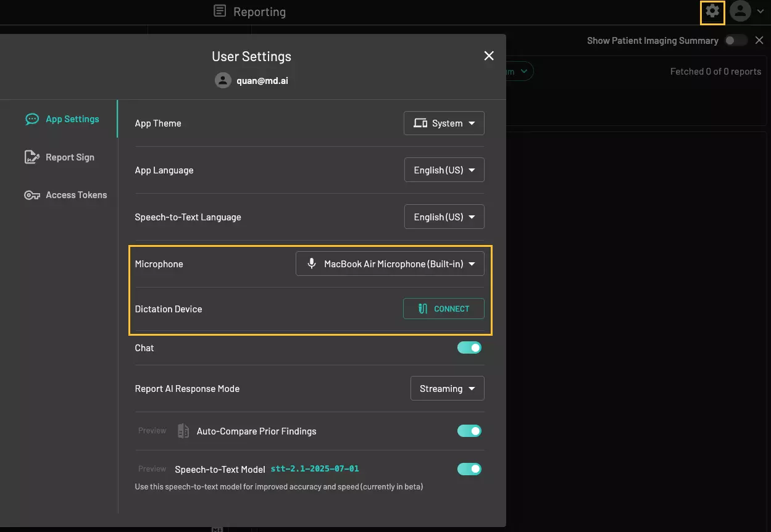Open settings via the gear icon
The width and height of the screenshot is (771, 532).
712,12
